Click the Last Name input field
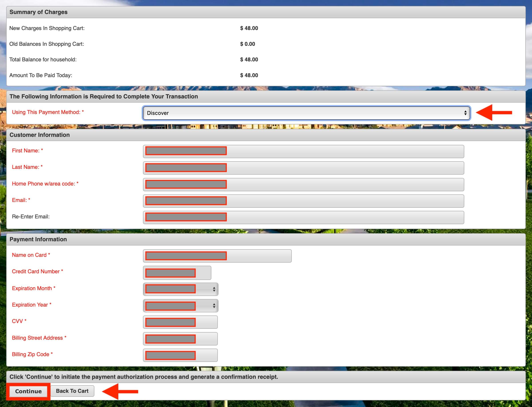This screenshot has width=532, height=407. (x=303, y=168)
